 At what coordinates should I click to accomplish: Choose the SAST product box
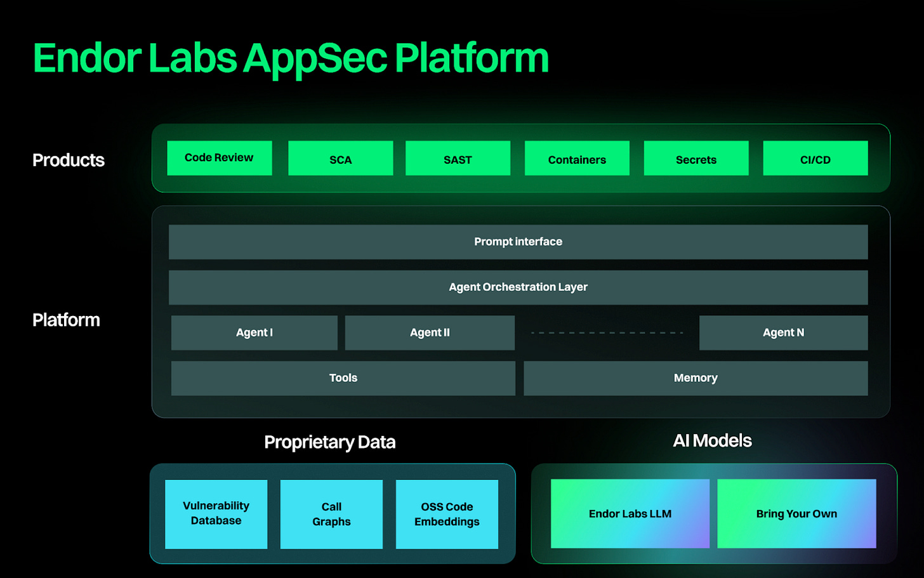tap(458, 158)
